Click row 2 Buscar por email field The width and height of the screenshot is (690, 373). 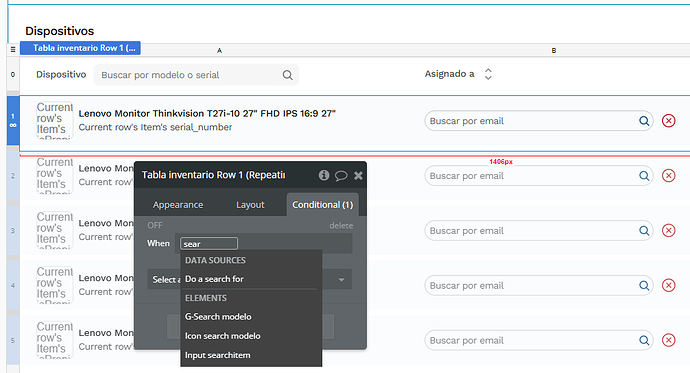pos(539,176)
